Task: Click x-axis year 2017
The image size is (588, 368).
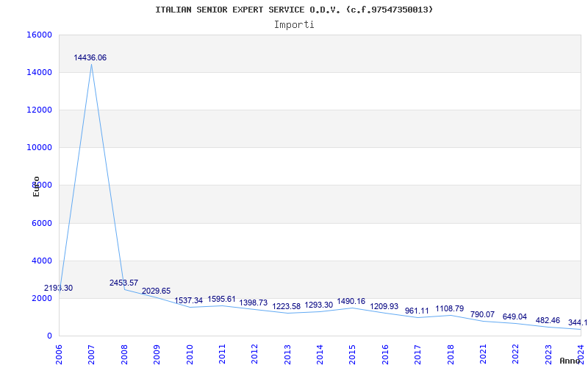Action: coord(417,354)
